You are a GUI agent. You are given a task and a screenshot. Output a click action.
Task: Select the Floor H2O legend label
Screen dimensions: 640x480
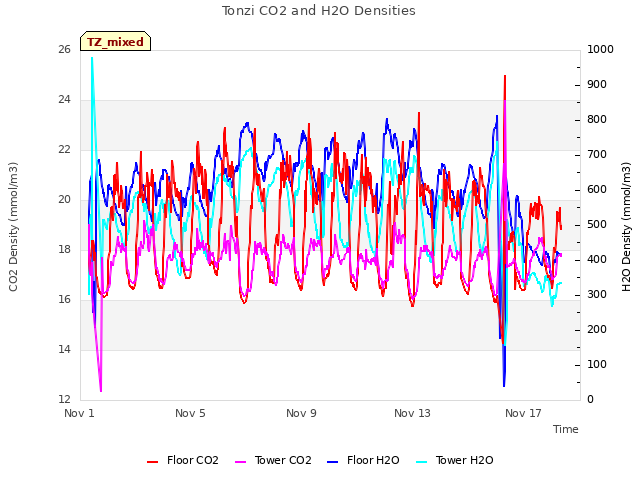(x=373, y=460)
